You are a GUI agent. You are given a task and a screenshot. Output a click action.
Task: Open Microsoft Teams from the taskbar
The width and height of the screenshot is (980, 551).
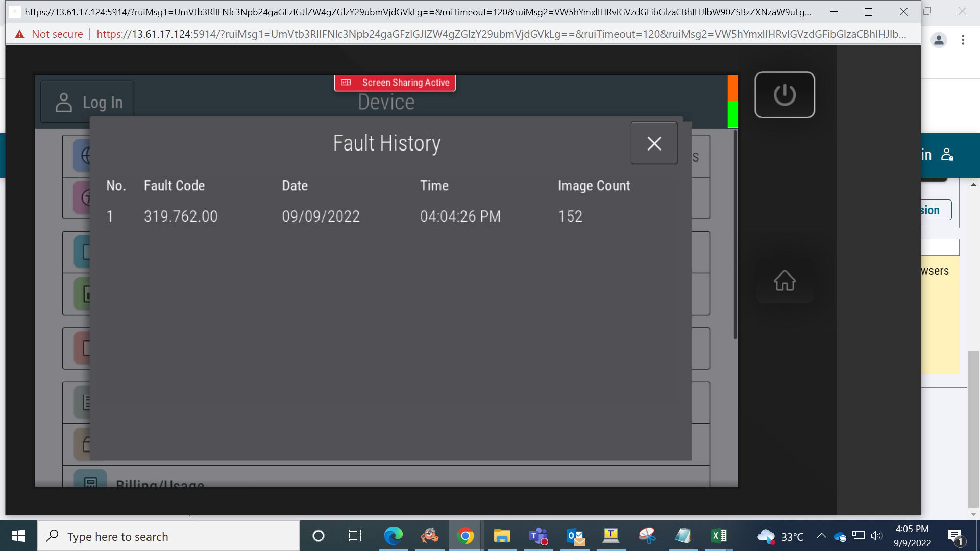(x=538, y=536)
